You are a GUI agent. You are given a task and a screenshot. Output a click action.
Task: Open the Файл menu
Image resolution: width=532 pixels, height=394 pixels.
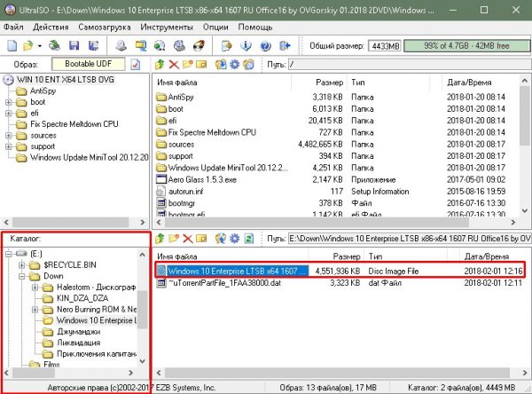point(13,27)
